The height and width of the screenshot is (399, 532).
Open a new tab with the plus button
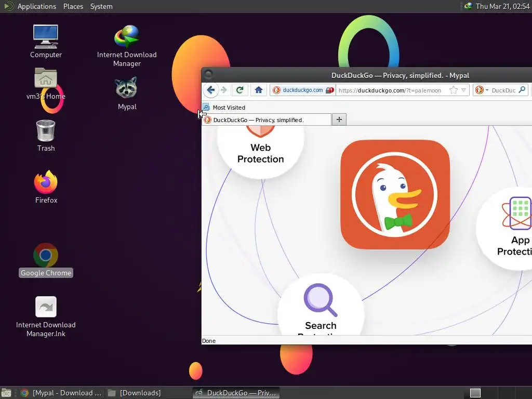(x=339, y=119)
